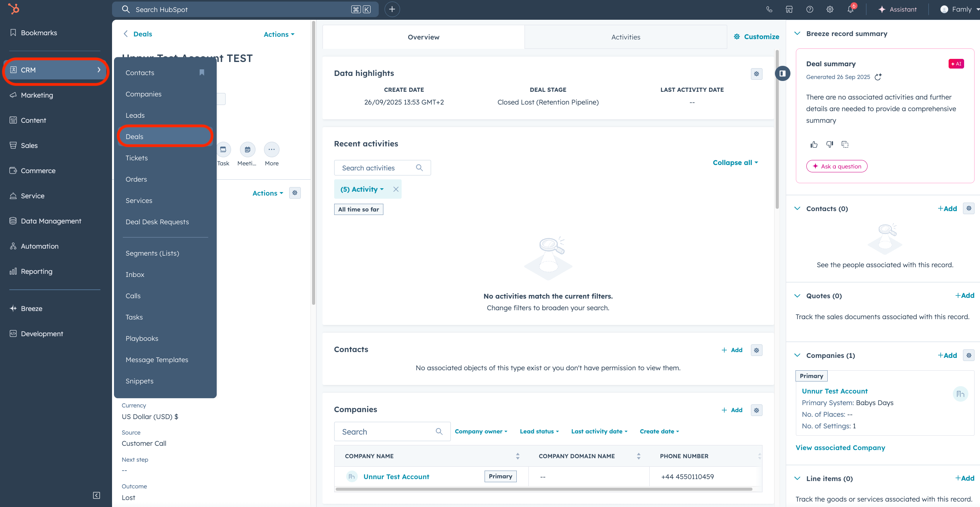980x507 pixels.
Task: Open the notifications bell
Action: click(x=850, y=9)
